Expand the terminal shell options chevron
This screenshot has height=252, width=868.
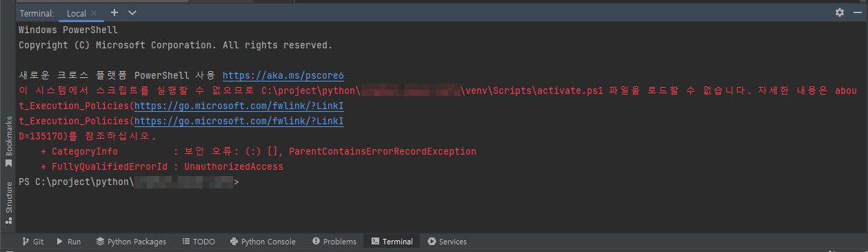point(132,12)
